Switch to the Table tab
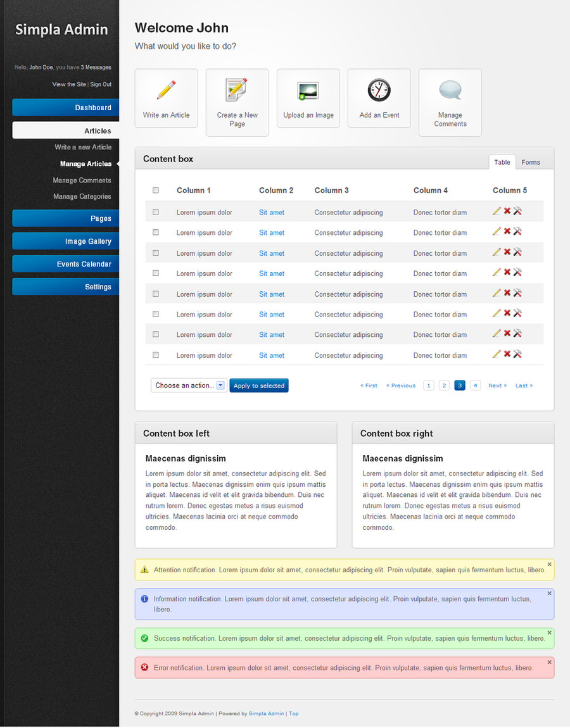 (502, 162)
